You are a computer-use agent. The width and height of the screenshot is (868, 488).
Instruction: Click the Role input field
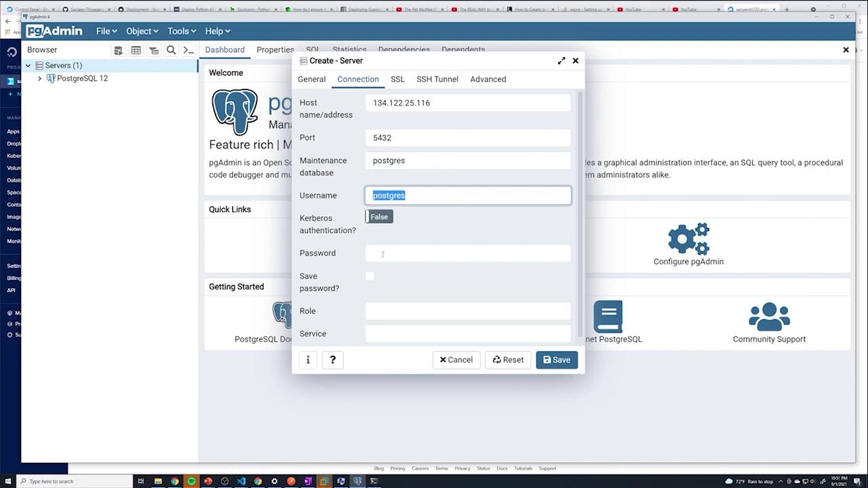coord(468,311)
